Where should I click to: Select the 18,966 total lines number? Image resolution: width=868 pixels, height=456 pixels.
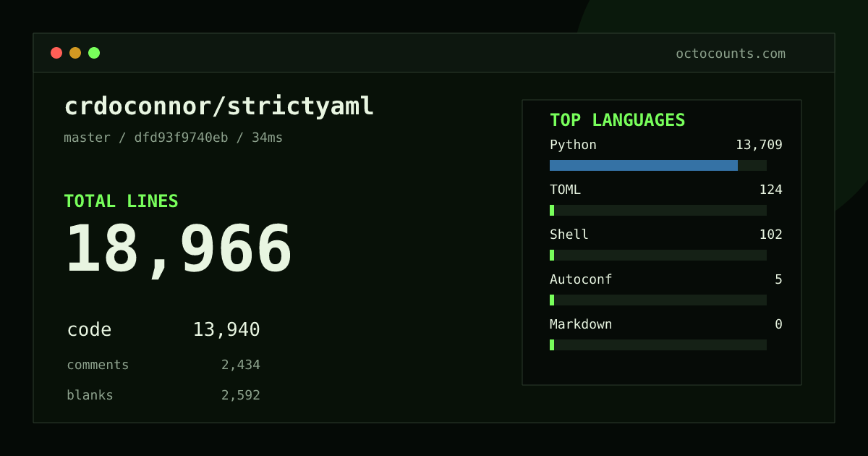tap(179, 249)
